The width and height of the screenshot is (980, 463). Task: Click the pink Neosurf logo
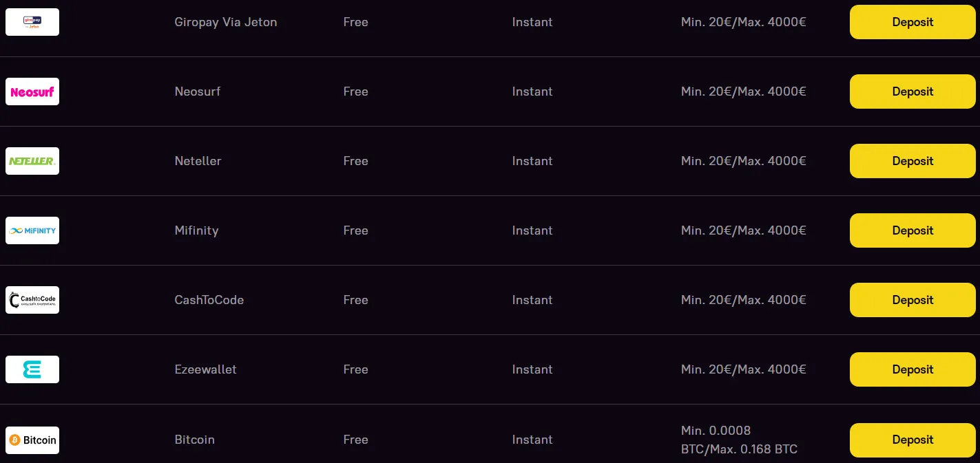[32, 91]
